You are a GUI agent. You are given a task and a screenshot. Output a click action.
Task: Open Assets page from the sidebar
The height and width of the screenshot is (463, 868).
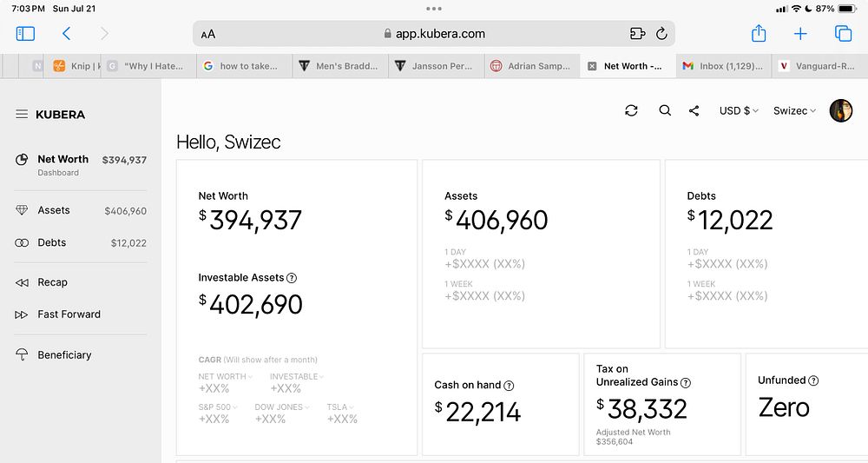(81, 210)
